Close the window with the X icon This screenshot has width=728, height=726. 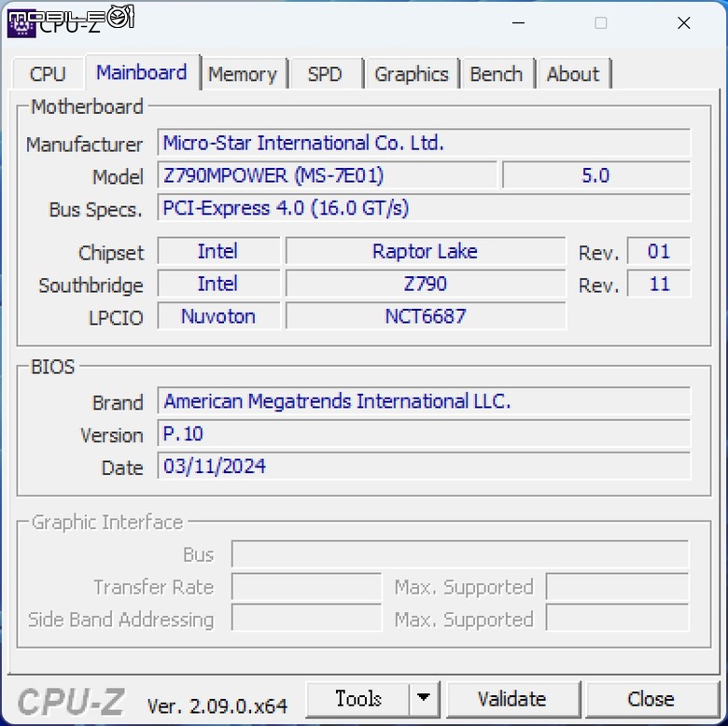[684, 22]
